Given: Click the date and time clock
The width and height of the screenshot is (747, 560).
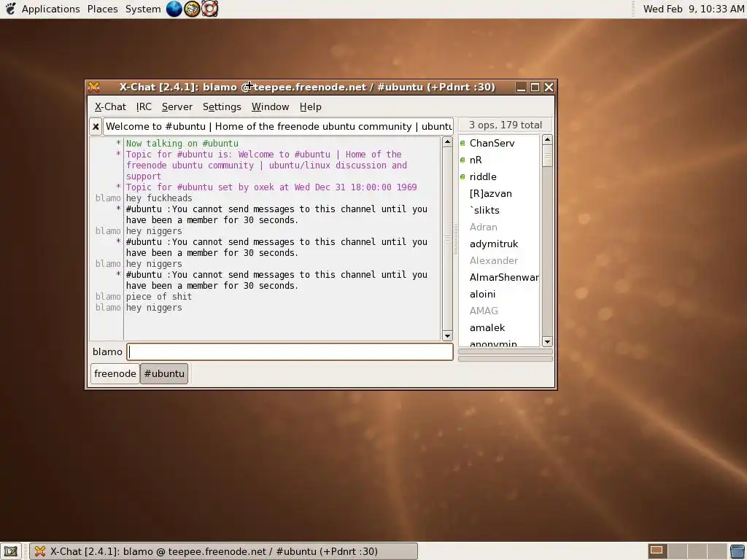Looking at the screenshot, I should (x=693, y=9).
